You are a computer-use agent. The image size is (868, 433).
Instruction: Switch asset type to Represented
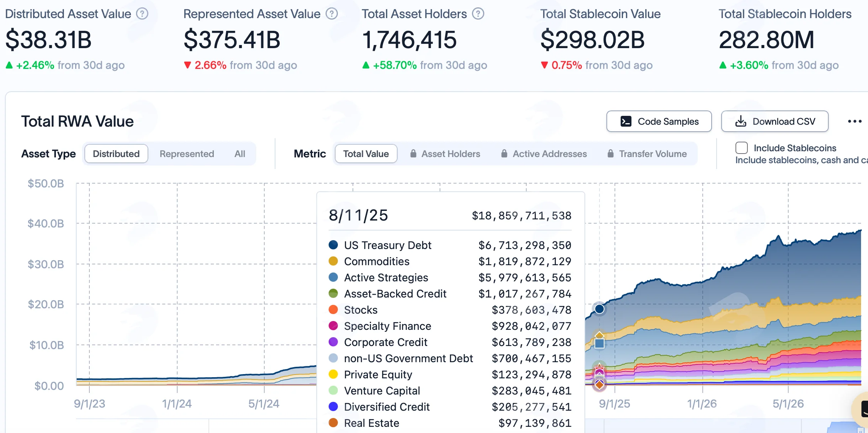(x=187, y=154)
